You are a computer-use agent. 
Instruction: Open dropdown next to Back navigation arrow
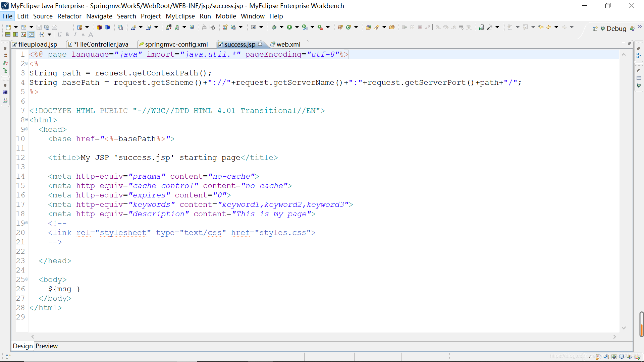(556, 27)
